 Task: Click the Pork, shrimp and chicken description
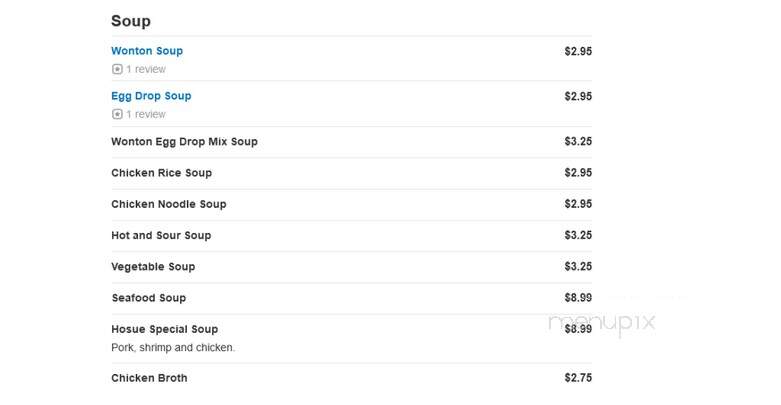pos(173,348)
